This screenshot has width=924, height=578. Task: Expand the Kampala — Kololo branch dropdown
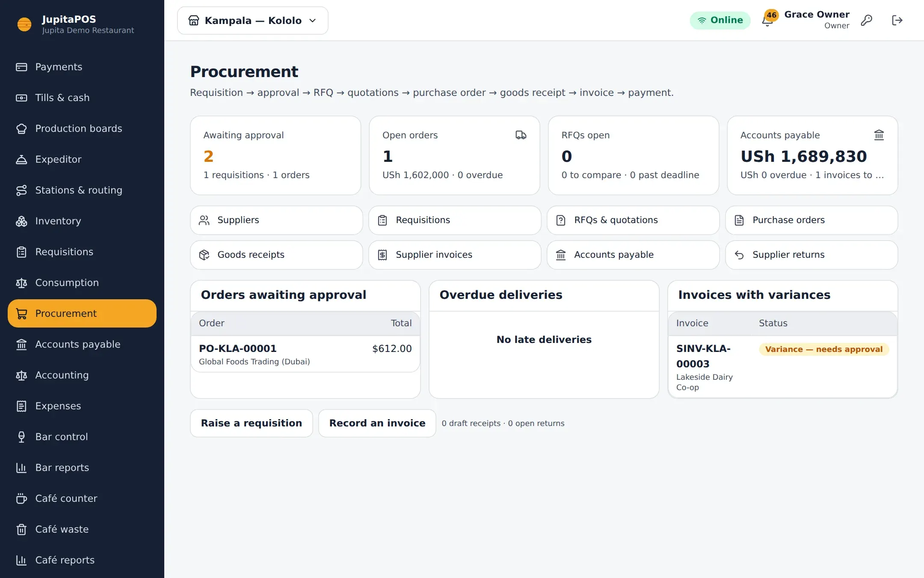[x=253, y=21]
